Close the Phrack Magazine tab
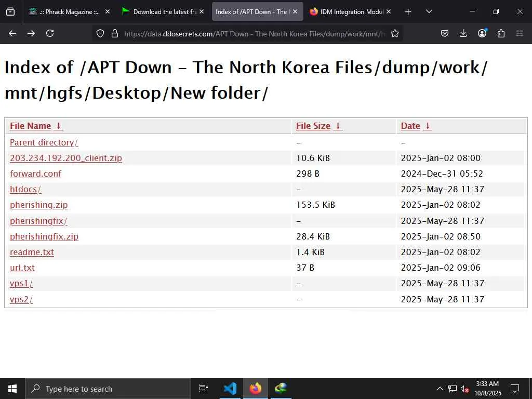This screenshot has height=399, width=532. coord(108,12)
